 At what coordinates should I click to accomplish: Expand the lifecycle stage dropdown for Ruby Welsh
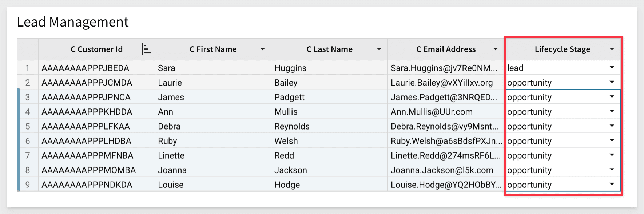tap(612, 140)
